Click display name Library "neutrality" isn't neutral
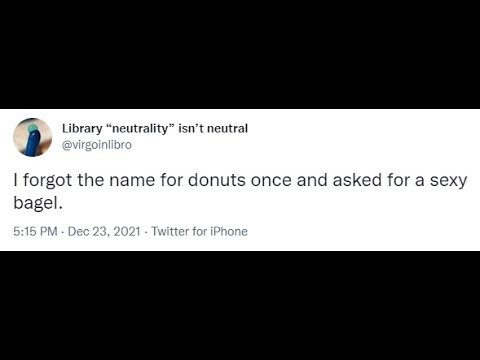The image size is (480, 360). [x=155, y=128]
